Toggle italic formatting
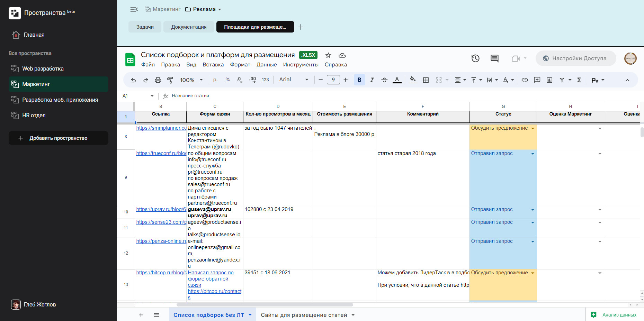 coord(372,80)
